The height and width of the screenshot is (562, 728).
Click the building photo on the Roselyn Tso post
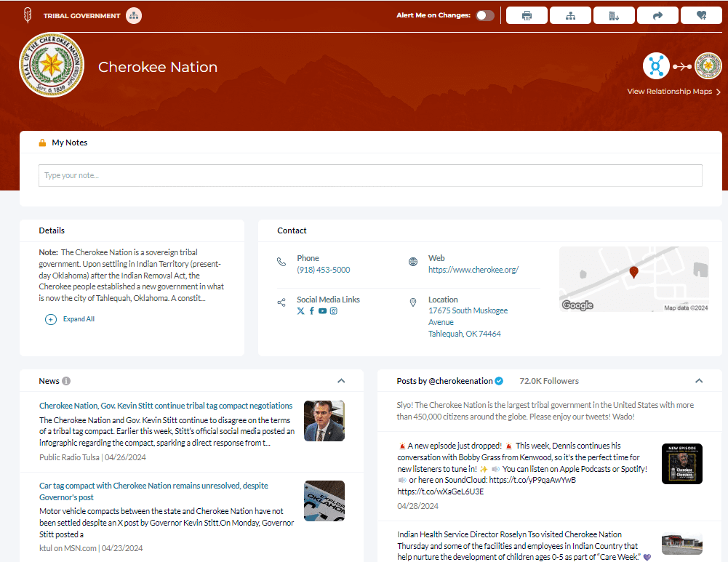(681, 544)
